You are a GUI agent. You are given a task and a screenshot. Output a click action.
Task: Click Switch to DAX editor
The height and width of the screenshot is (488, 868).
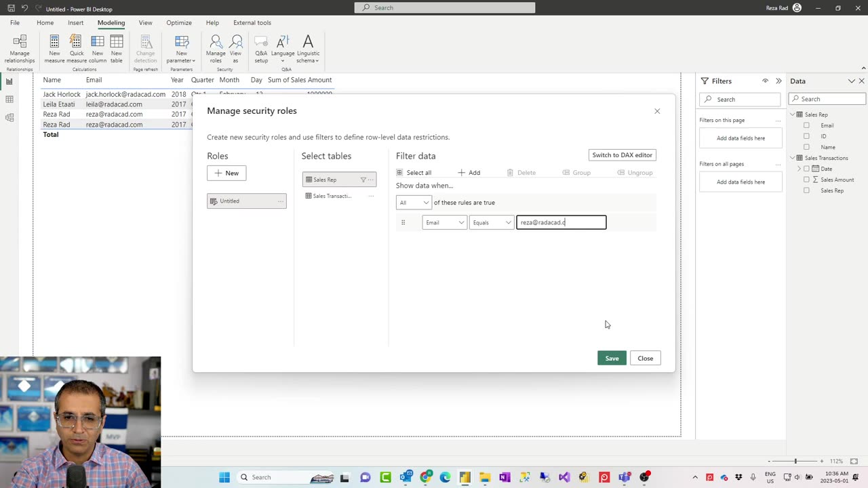(x=623, y=155)
